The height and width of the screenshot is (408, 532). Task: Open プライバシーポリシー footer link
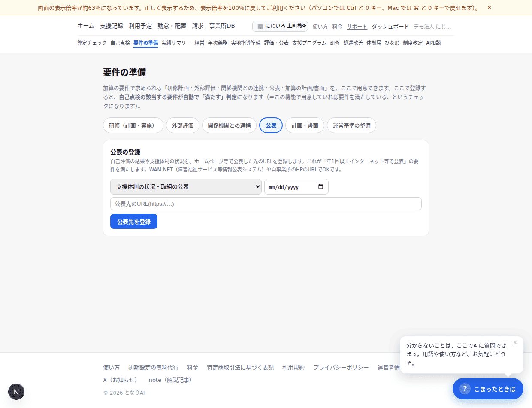point(341,368)
